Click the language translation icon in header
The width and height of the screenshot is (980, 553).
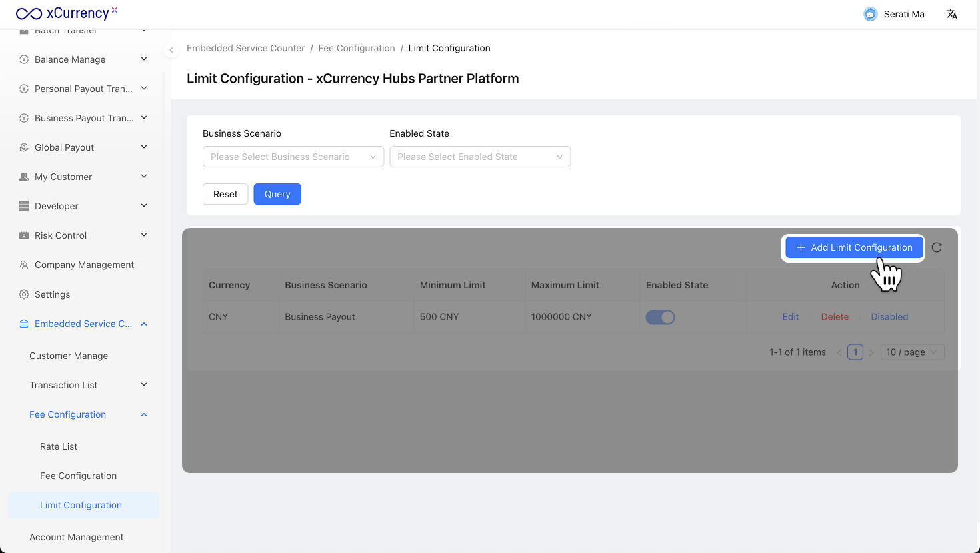coord(952,14)
